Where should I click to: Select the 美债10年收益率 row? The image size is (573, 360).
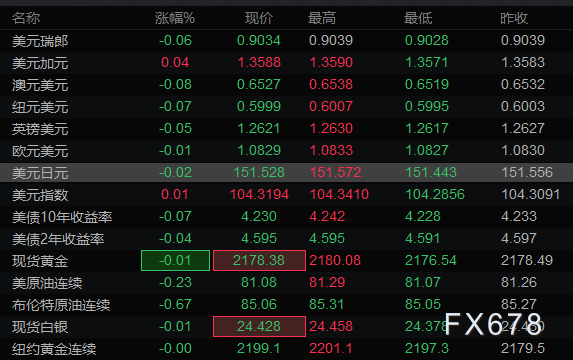(x=286, y=216)
